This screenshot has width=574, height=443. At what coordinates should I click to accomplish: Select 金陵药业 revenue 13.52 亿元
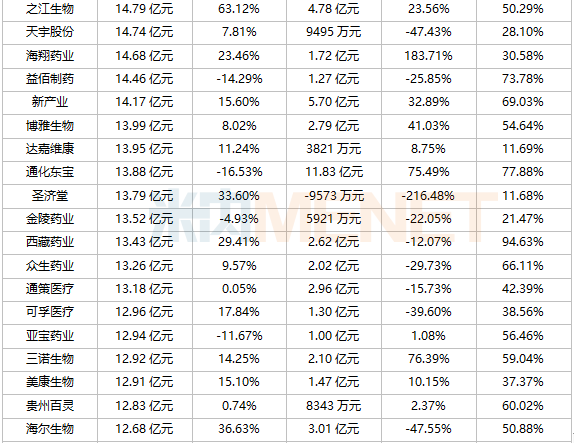click(144, 219)
